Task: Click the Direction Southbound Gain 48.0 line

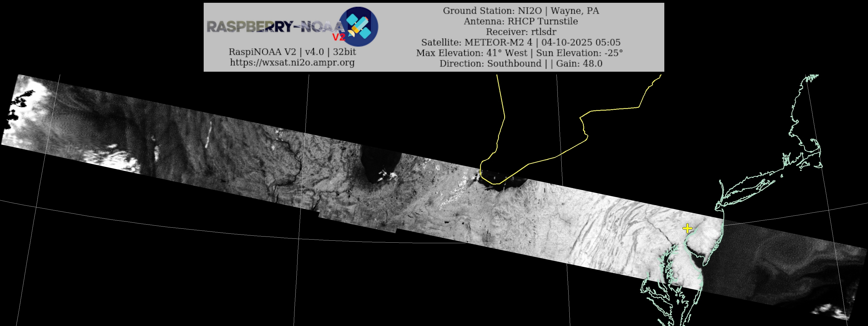Action: pyautogui.click(x=521, y=63)
